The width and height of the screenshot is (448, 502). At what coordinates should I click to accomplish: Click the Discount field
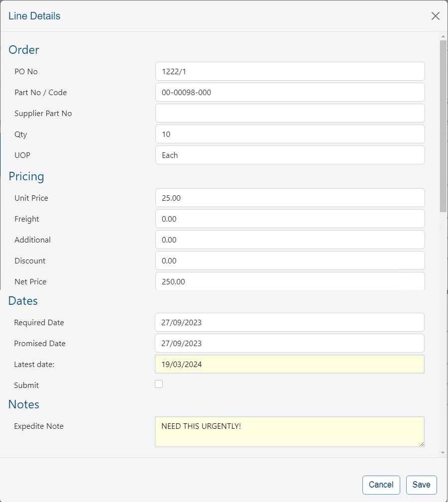point(290,260)
